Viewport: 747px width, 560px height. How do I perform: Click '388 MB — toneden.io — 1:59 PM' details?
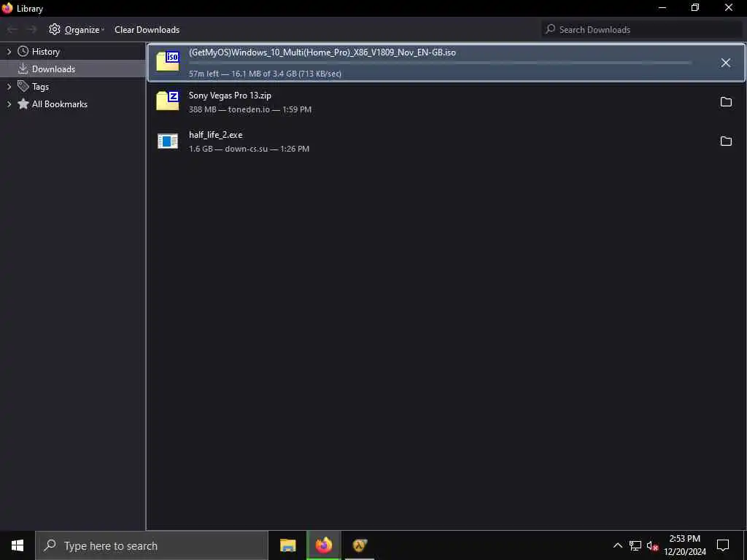250,109
